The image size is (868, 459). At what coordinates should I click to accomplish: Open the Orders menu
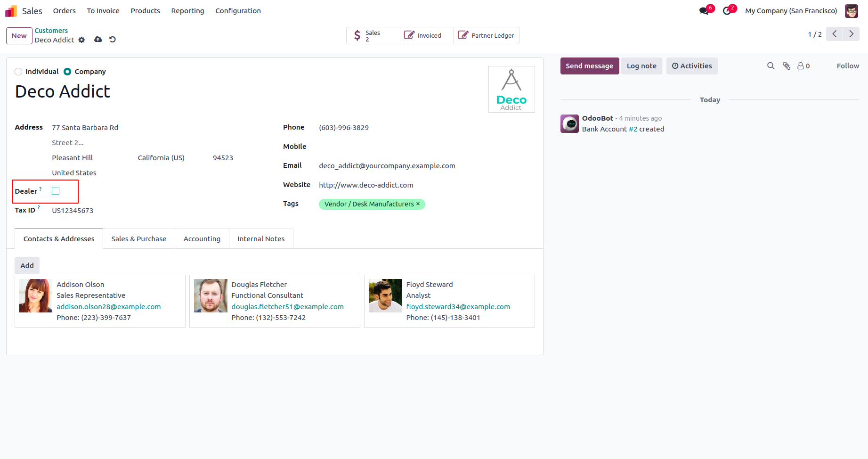(x=65, y=11)
